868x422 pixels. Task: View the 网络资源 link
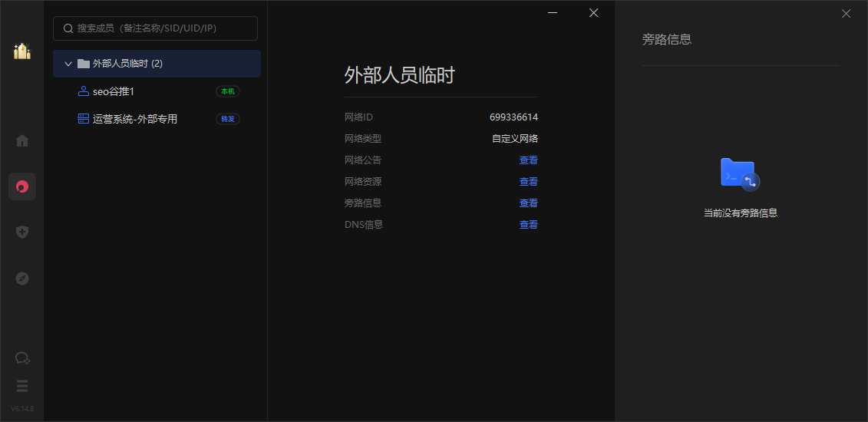pos(529,181)
